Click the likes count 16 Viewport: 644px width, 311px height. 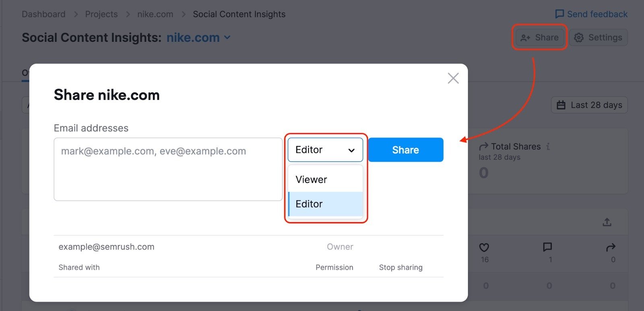(485, 260)
